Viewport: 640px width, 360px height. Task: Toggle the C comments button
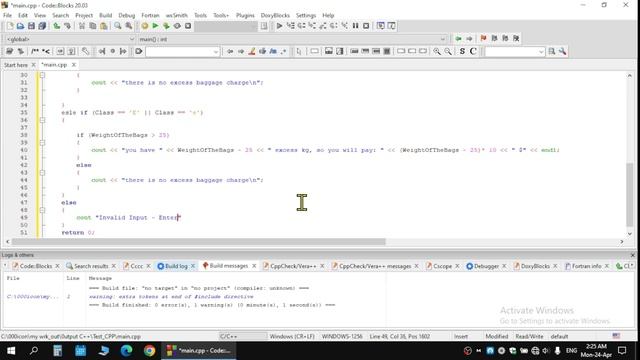coord(473,51)
